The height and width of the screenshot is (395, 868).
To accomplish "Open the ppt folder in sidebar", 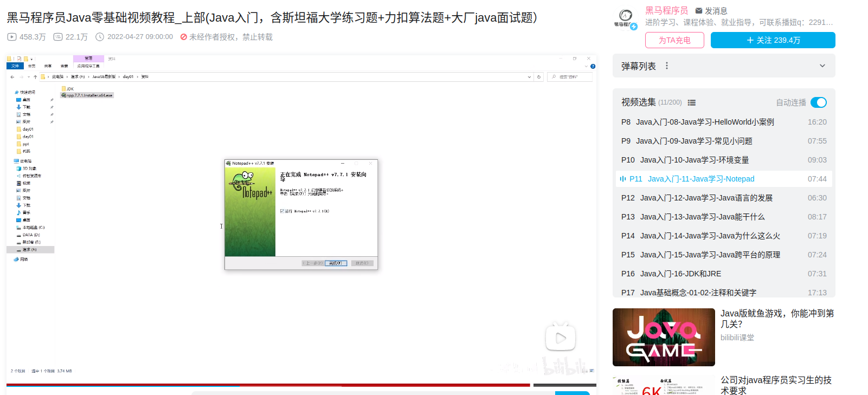I will (23, 144).
